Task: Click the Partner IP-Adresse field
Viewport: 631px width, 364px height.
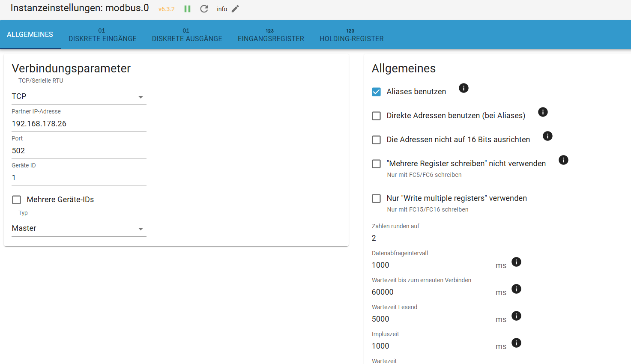Action: tap(79, 124)
